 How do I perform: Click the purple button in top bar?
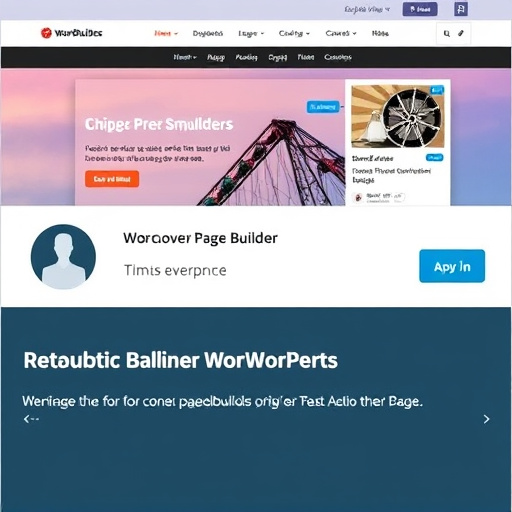click(x=420, y=9)
